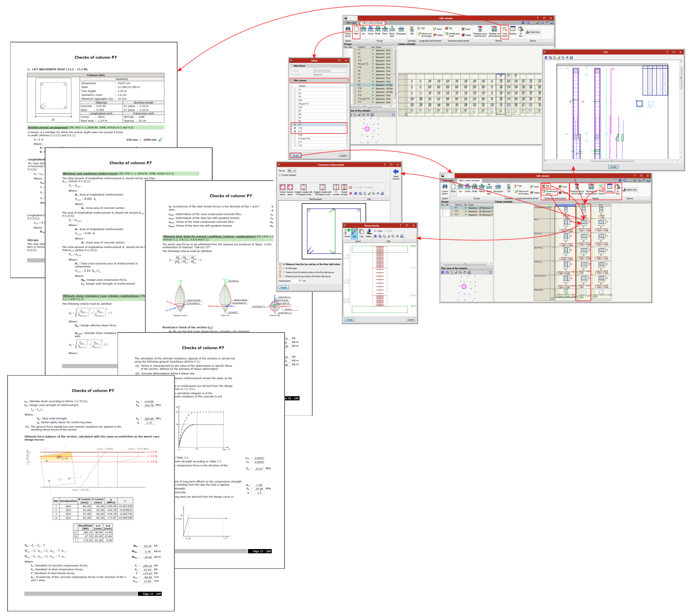Open the Column search tool
Viewport: 690px width, 616px height.
point(347,32)
